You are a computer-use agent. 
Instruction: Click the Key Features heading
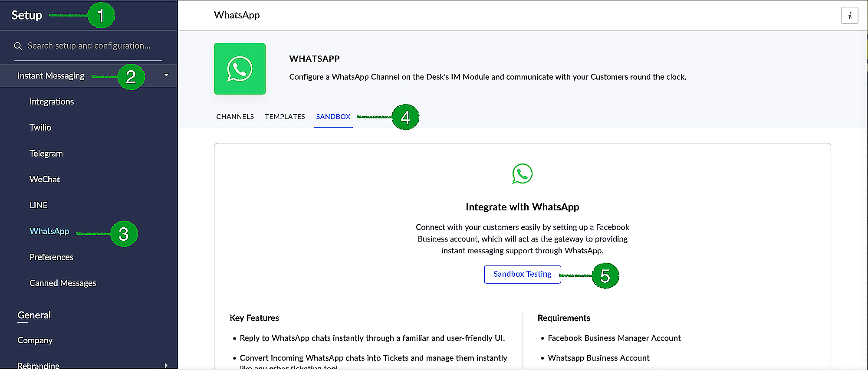click(254, 318)
